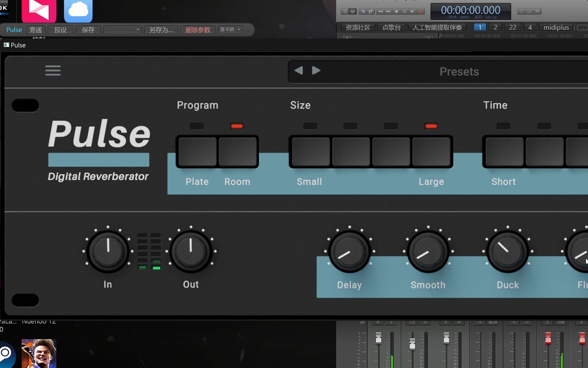Open the 资源社区 tab
Image resolution: width=588 pixels, height=368 pixels.
pyautogui.click(x=358, y=27)
